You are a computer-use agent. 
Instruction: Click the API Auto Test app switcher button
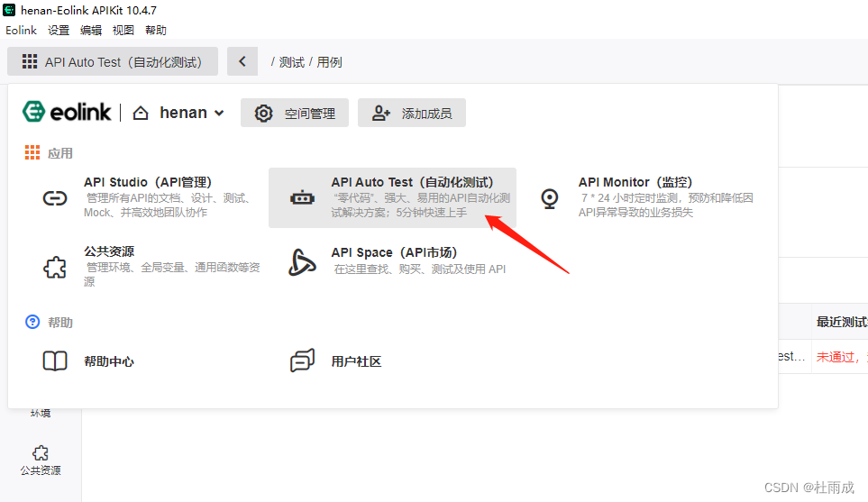point(113,61)
